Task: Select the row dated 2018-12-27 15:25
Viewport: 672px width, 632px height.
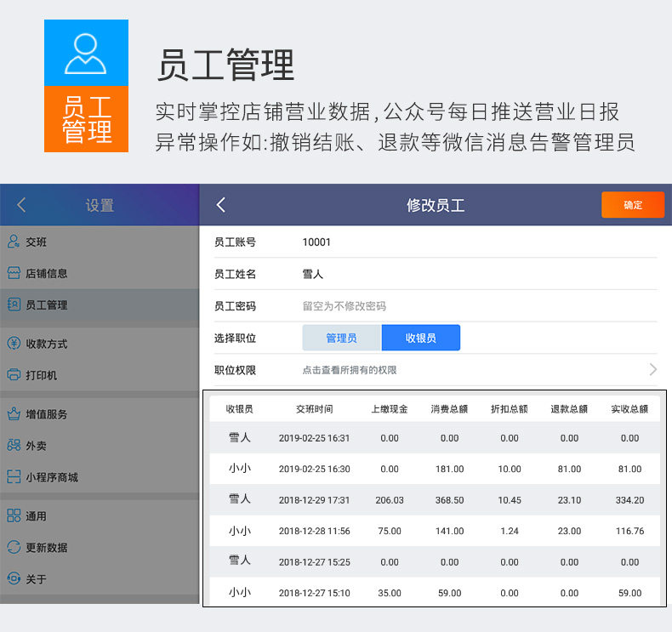Action: [x=435, y=561]
